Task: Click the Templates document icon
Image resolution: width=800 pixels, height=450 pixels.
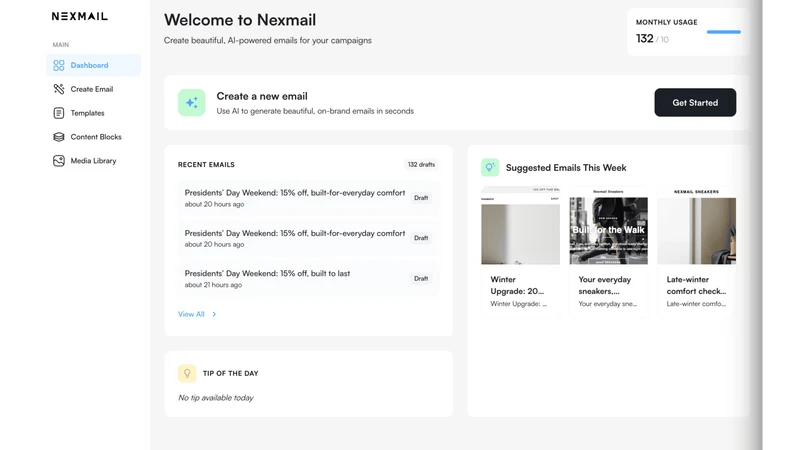Action: pyautogui.click(x=59, y=113)
